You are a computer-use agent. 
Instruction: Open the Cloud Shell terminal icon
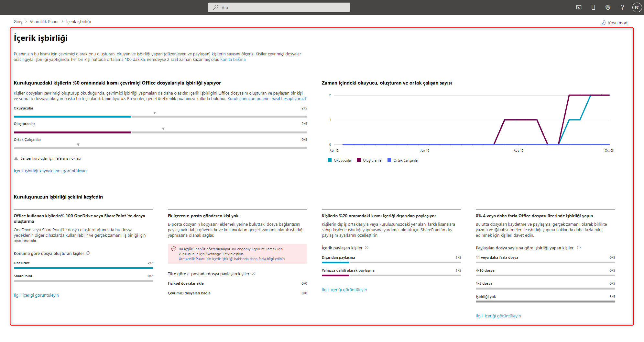click(x=579, y=7)
